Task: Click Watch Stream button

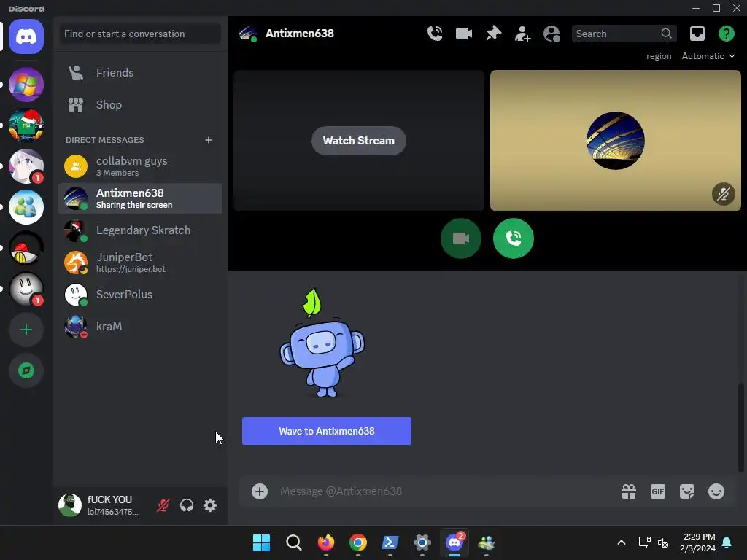Action: [x=359, y=141]
